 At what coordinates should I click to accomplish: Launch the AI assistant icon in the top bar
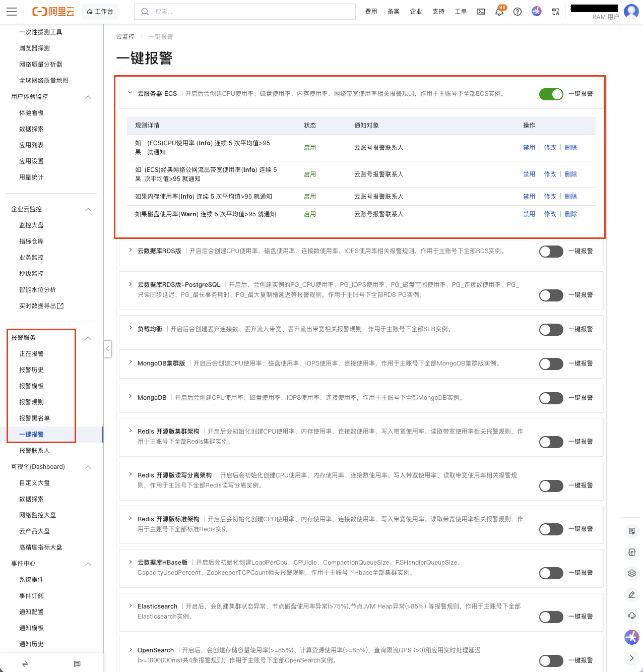click(x=536, y=11)
